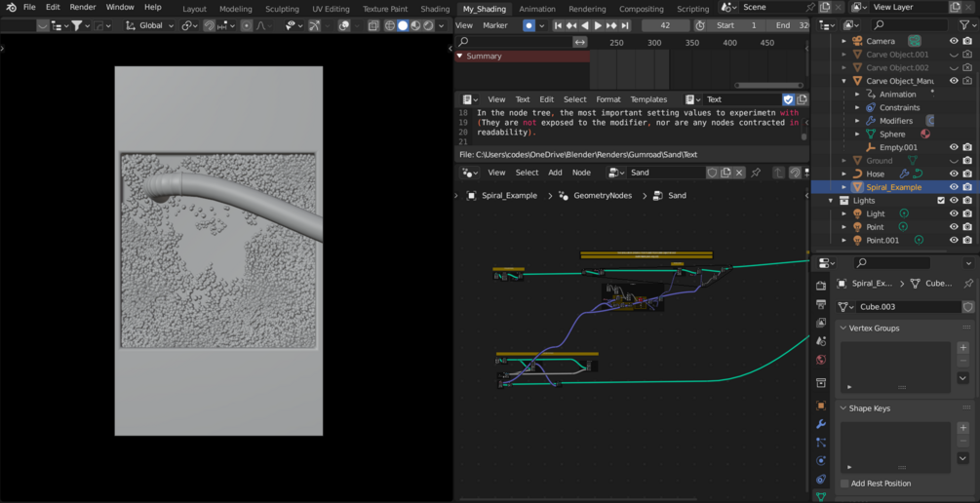The width and height of the screenshot is (980, 503).
Task: Play animation in reverse
Action: coord(585,25)
